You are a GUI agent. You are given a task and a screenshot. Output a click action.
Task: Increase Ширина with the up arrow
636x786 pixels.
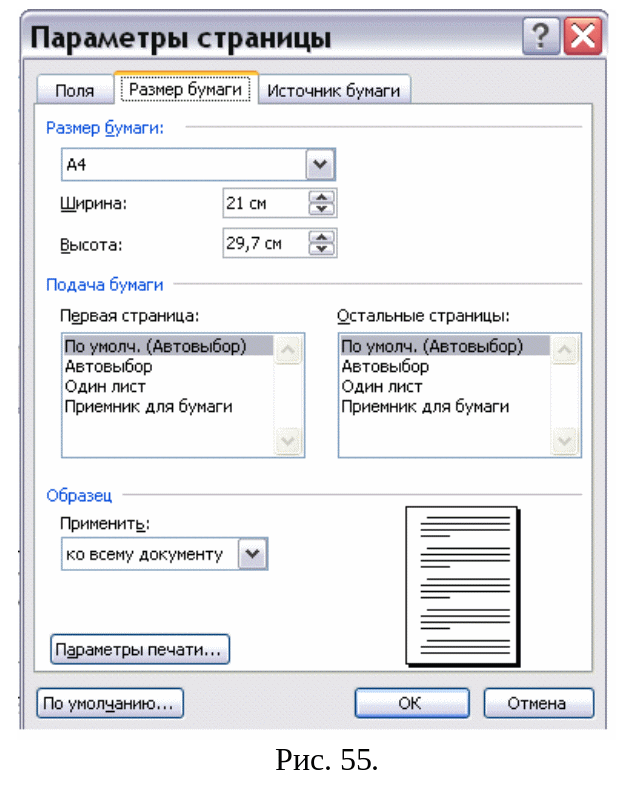pyautogui.click(x=321, y=198)
